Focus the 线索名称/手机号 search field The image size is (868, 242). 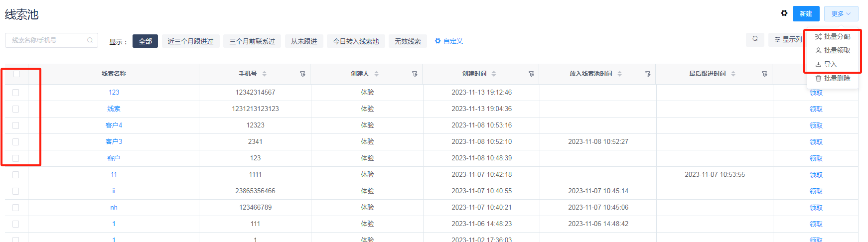[x=47, y=40]
